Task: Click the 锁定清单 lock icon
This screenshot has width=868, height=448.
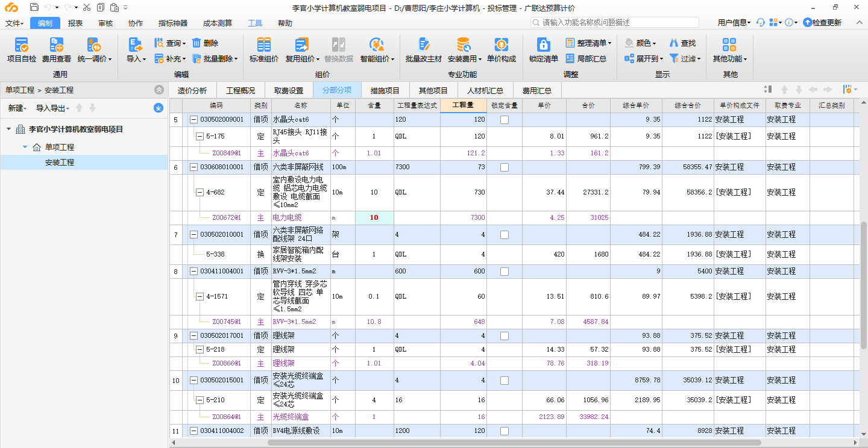Action: point(543,45)
